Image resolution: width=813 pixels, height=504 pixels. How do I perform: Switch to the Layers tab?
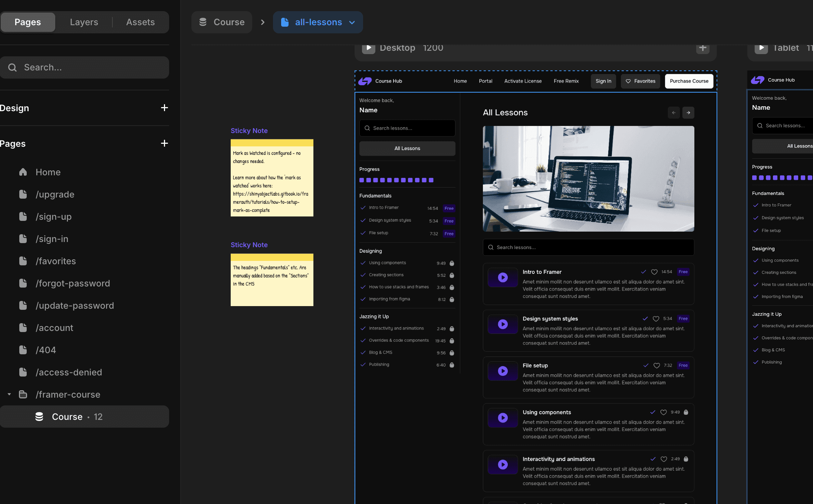(x=84, y=22)
